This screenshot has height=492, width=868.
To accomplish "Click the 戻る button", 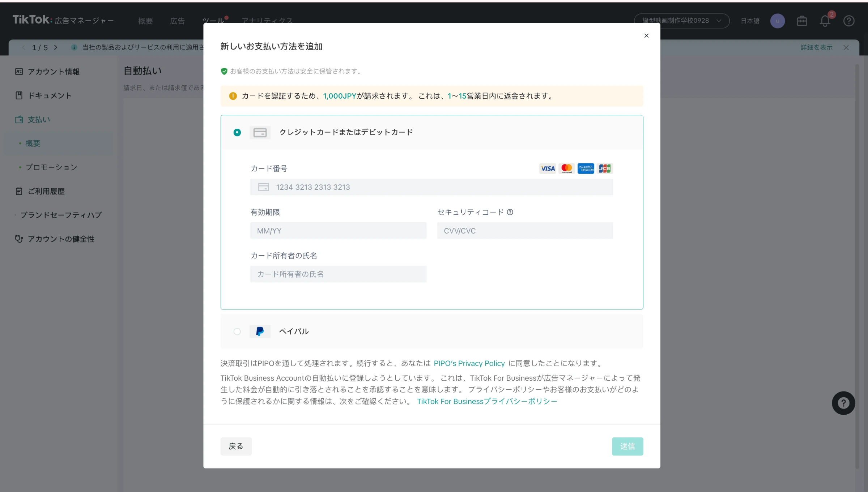I will pos(236,446).
